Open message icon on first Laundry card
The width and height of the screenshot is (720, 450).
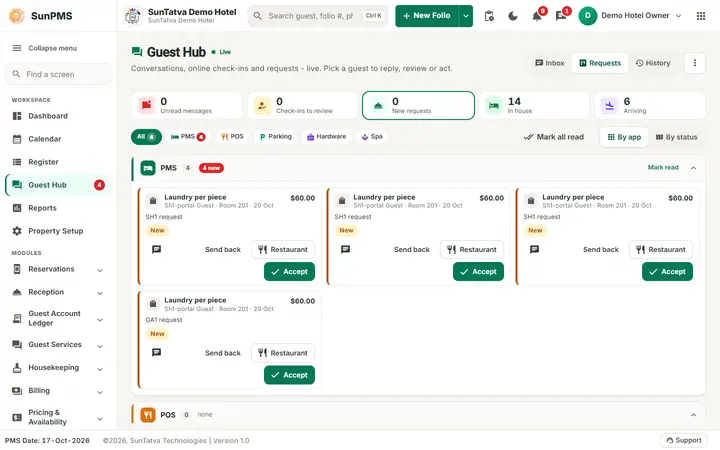point(157,249)
